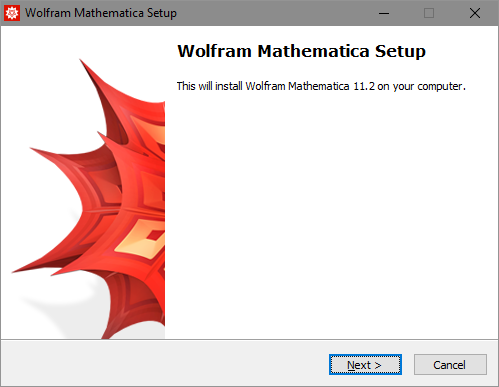Cancel the Mathematica setup
This screenshot has height=387, width=499.
pyautogui.click(x=450, y=365)
